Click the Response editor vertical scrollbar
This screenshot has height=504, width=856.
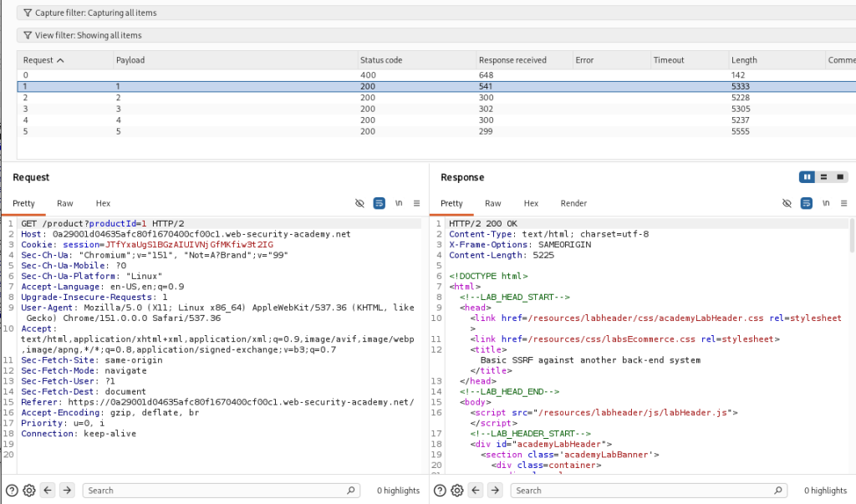click(x=852, y=235)
